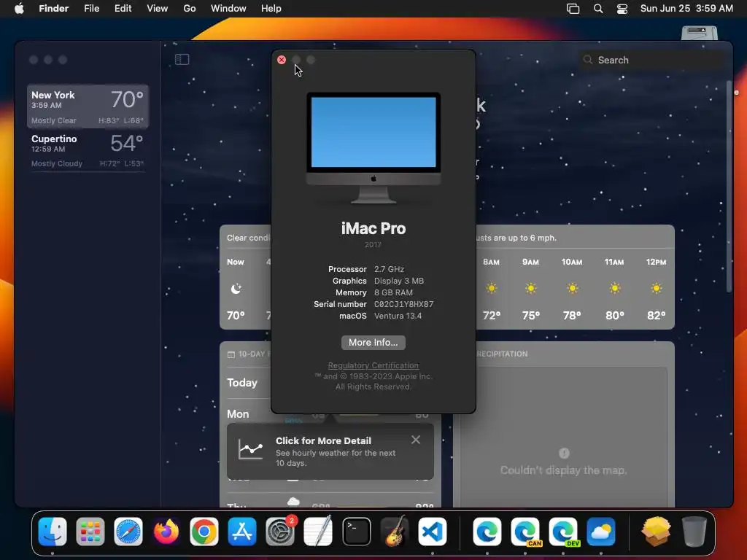Select Mon row in 10-day forecast
Image resolution: width=747 pixels, height=560 pixels.
(x=248, y=414)
